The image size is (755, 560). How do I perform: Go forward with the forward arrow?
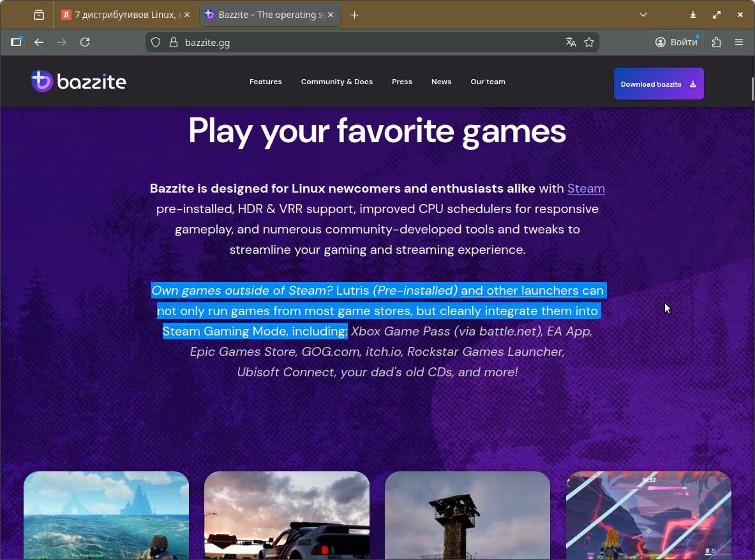click(62, 42)
